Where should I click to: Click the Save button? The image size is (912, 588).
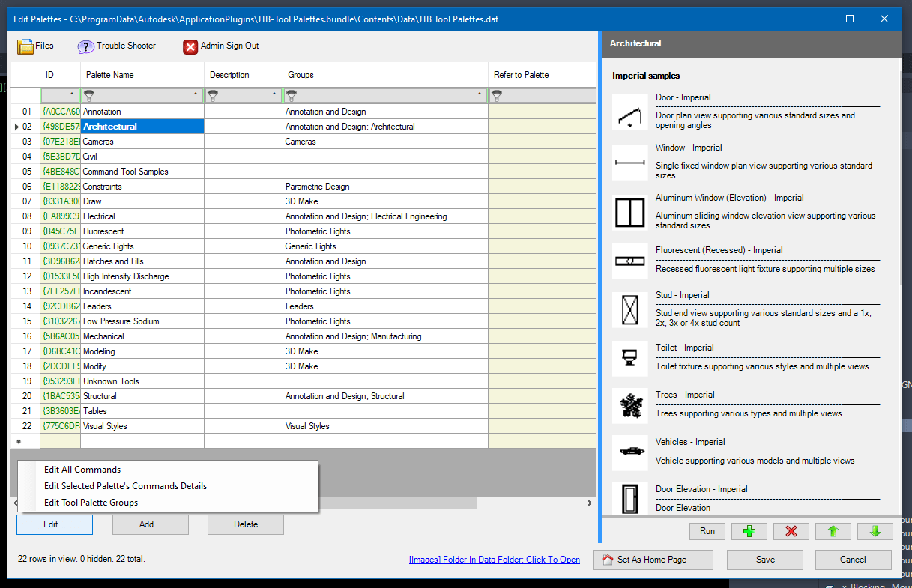[765, 560]
